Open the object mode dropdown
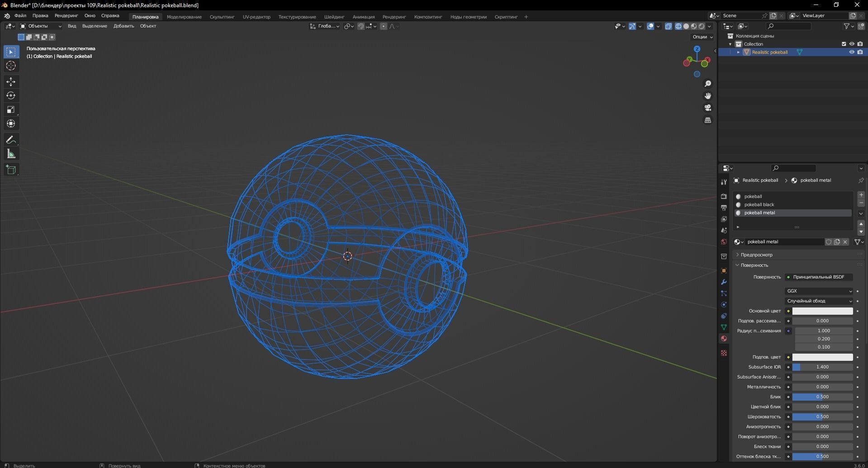The image size is (868, 468). click(41, 26)
